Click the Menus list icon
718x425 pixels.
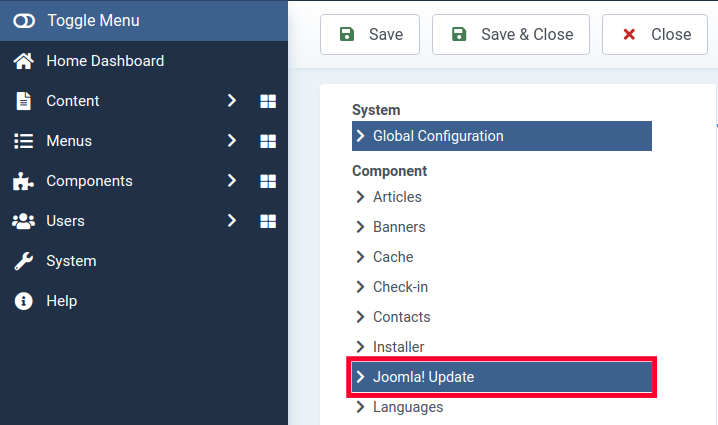point(23,141)
